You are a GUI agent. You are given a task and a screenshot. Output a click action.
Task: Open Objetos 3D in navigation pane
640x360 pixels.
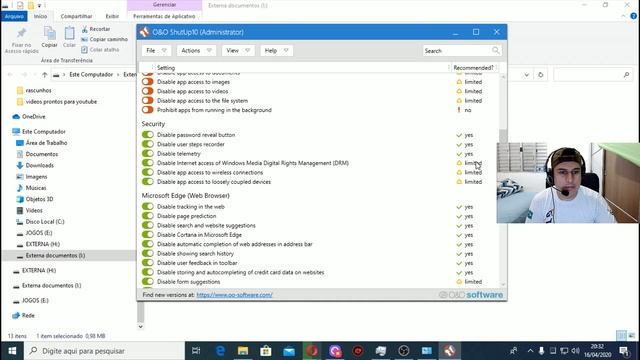point(35,199)
